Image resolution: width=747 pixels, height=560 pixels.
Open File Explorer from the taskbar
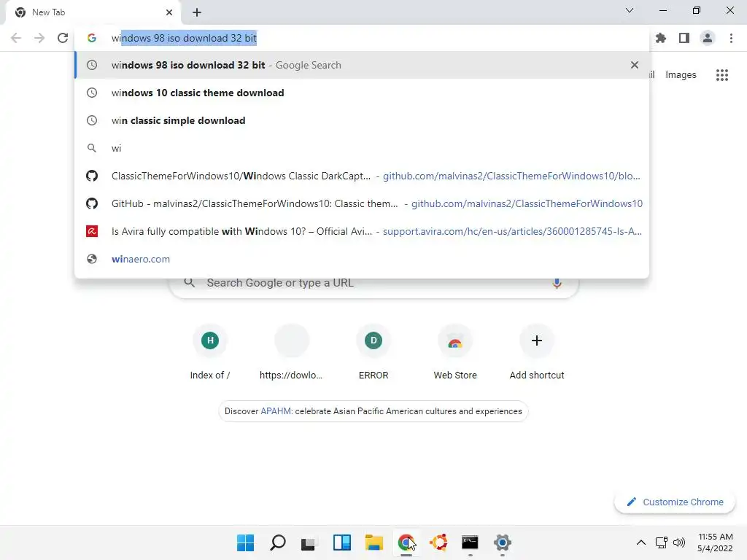click(x=374, y=542)
